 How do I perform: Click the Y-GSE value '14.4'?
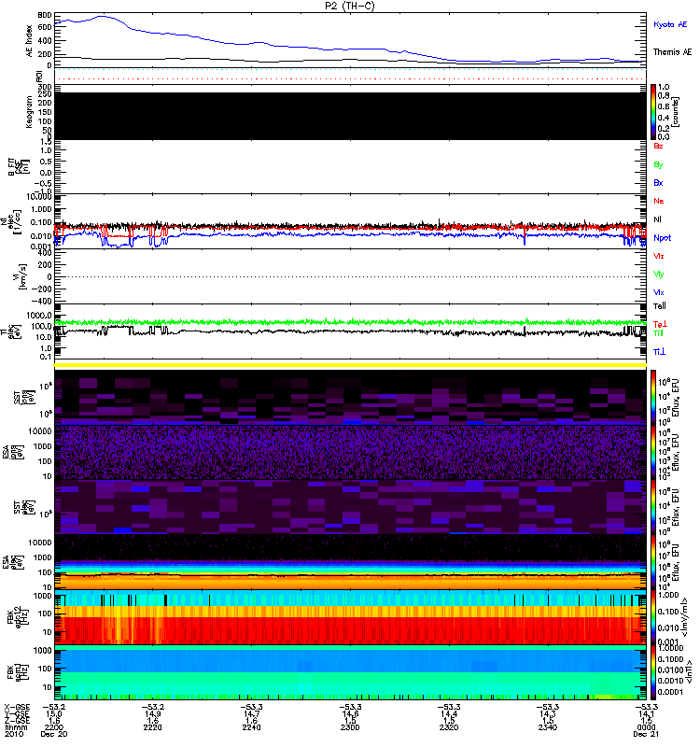(x=449, y=713)
